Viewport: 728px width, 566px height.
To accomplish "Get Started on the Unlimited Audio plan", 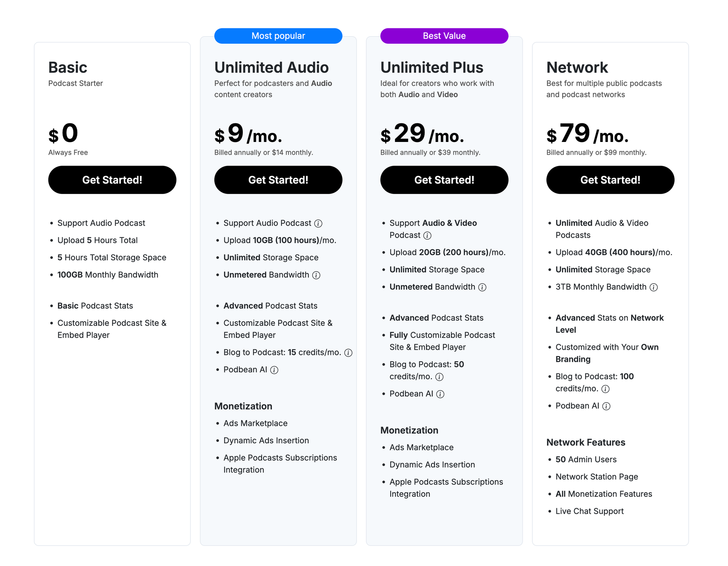I will (278, 180).
